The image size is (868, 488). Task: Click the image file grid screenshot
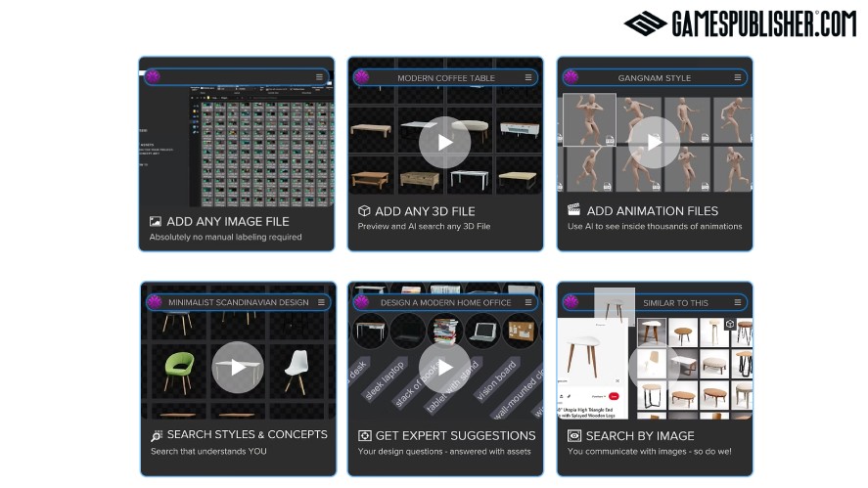260,148
